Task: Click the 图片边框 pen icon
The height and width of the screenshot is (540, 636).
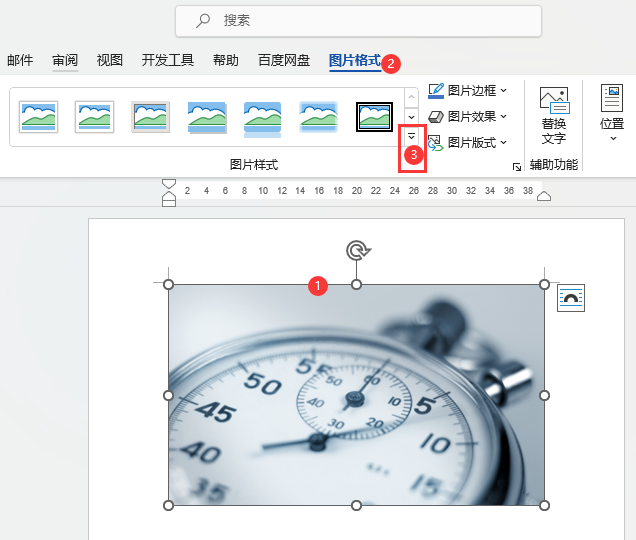Action: coord(436,90)
